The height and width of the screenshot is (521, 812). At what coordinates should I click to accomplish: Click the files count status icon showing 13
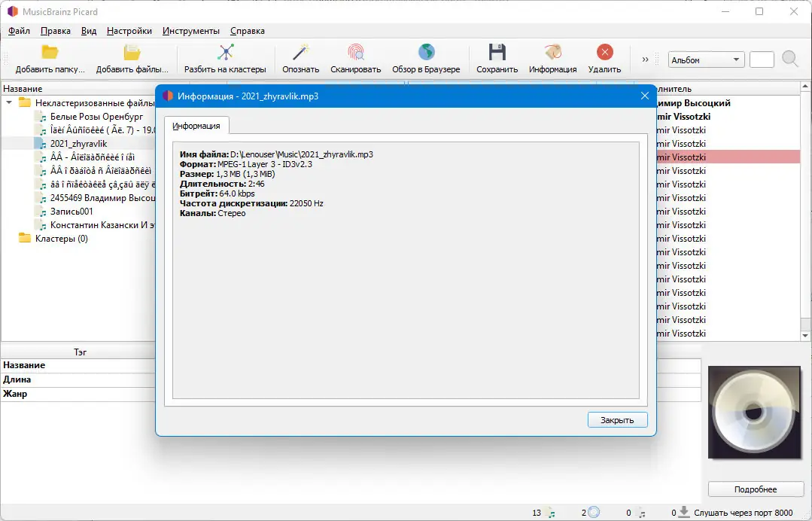click(x=552, y=513)
